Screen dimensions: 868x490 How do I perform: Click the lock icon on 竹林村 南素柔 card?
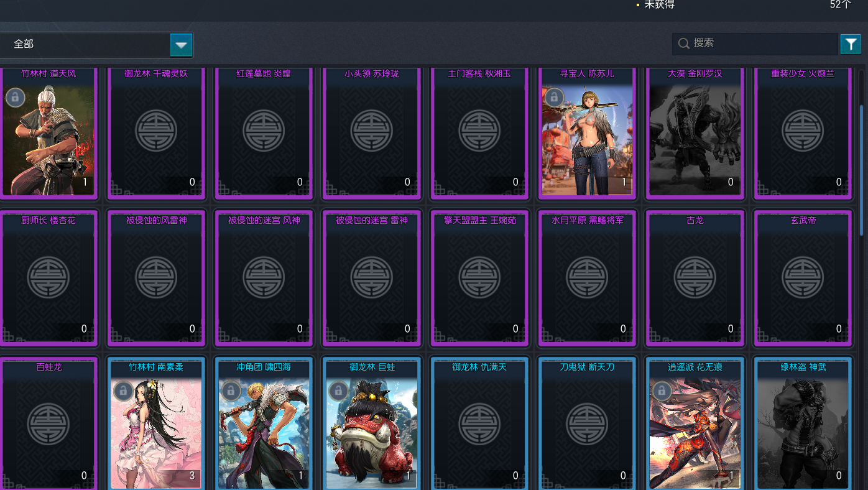coord(123,390)
